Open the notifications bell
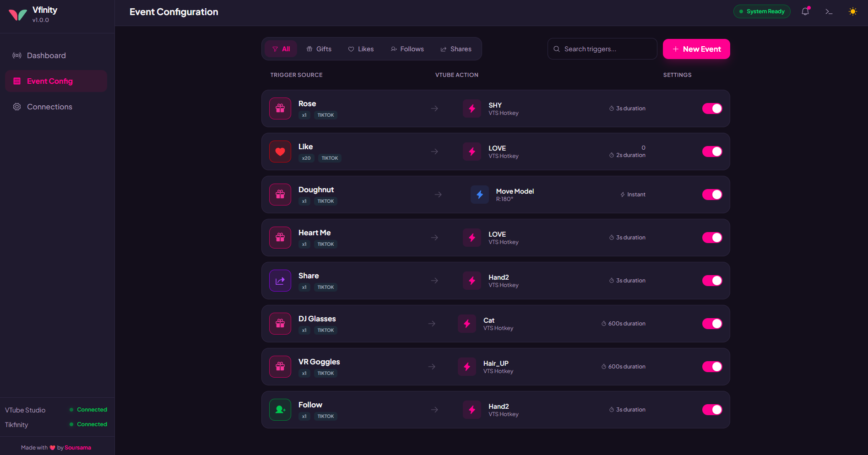The image size is (868, 455). point(805,11)
